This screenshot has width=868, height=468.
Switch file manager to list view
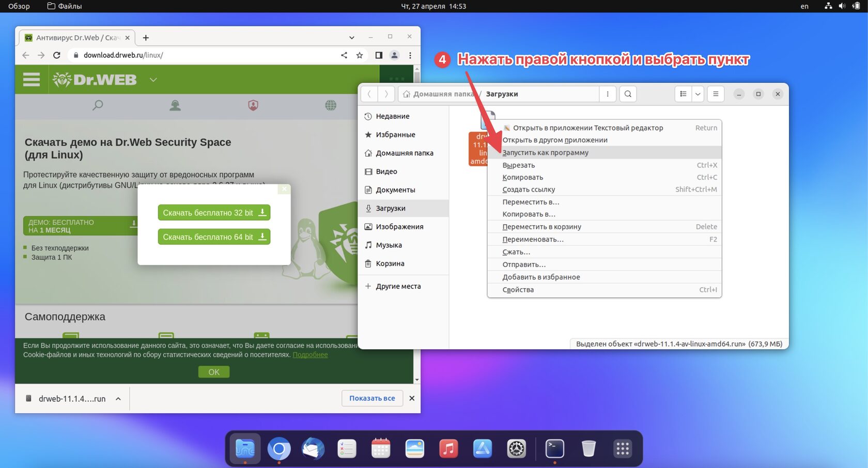(683, 94)
